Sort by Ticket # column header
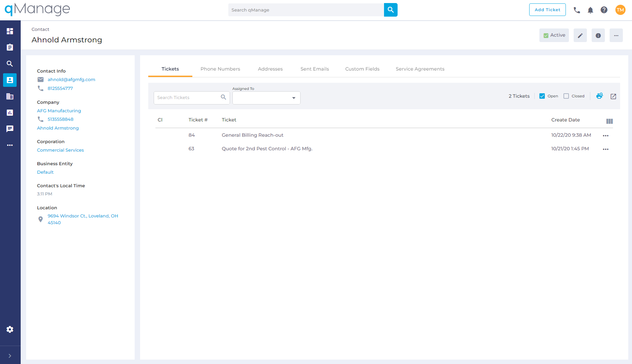 tap(198, 120)
